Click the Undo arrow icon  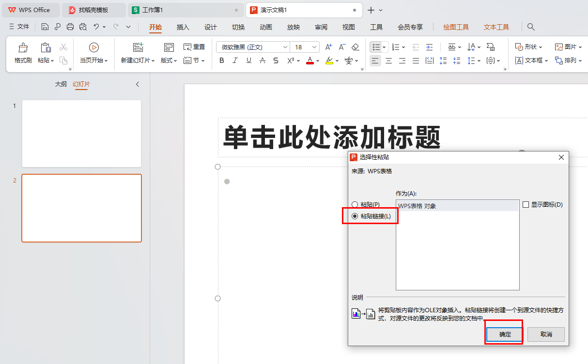click(96, 27)
